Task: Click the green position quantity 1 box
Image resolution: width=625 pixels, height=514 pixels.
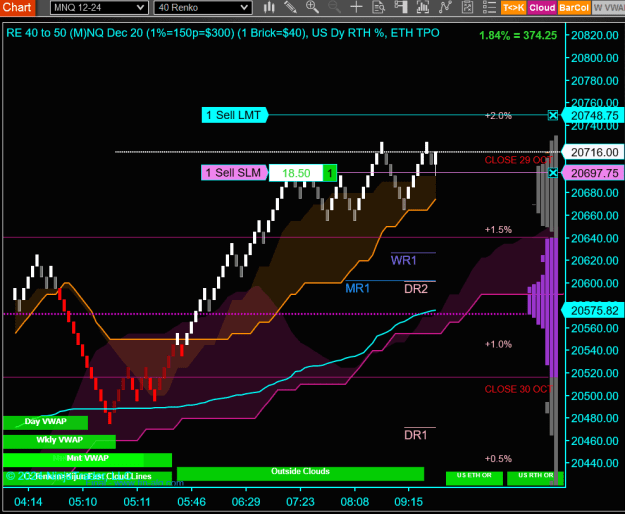Action: tap(330, 173)
